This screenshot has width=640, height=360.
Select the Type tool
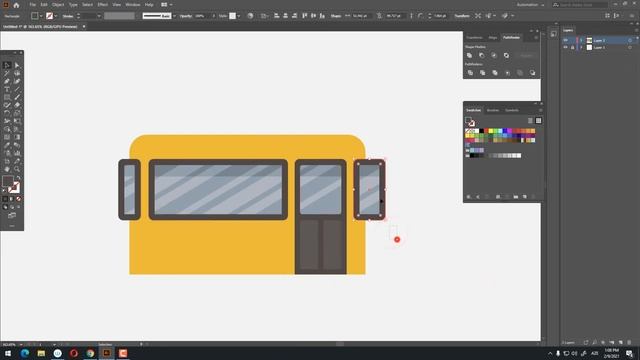(7, 89)
